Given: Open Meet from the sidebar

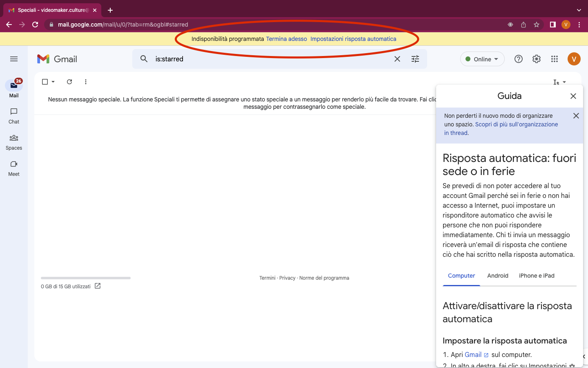Looking at the screenshot, I should tap(13, 168).
